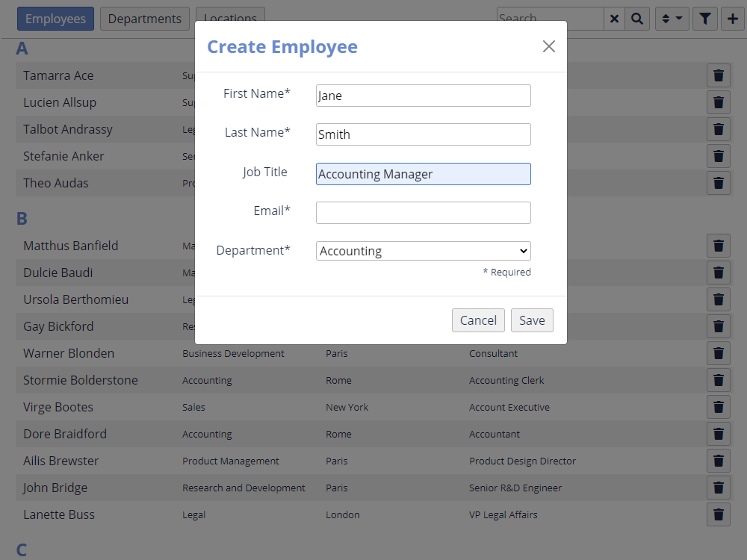Click into the First Name field
The width and height of the screenshot is (747, 560).
pyautogui.click(x=423, y=96)
